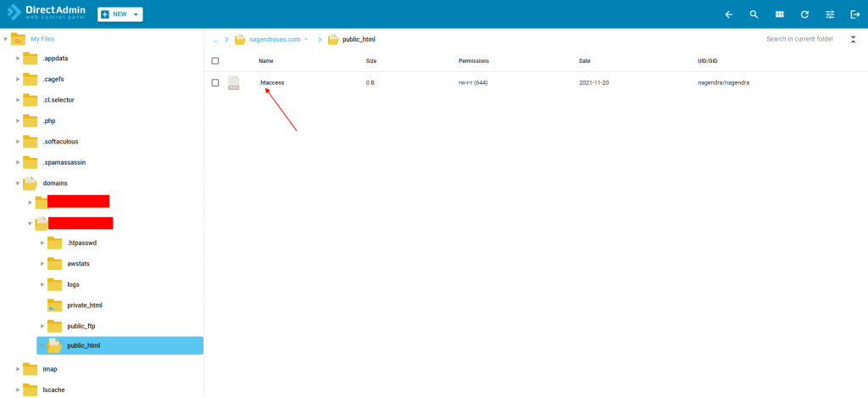The height and width of the screenshot is (398, 868).
Task: Open the imap folder
Action: point(50,369)
